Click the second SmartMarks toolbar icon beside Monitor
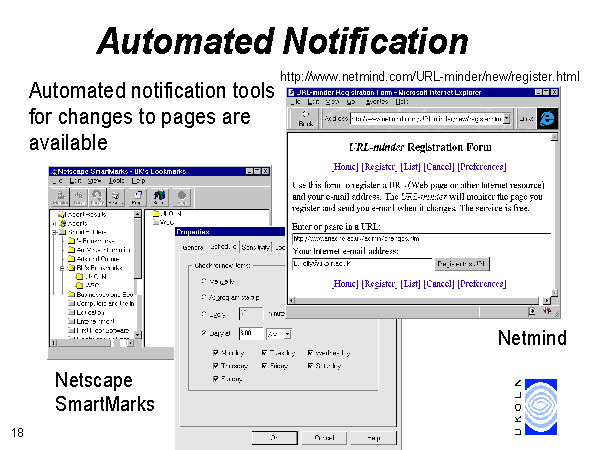The height and width of the screenshot is (450, 600). tap(79, 197)
